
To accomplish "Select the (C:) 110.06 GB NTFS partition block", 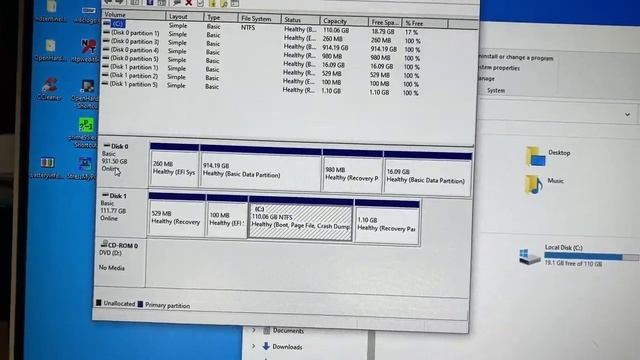I will coord(300,219).
